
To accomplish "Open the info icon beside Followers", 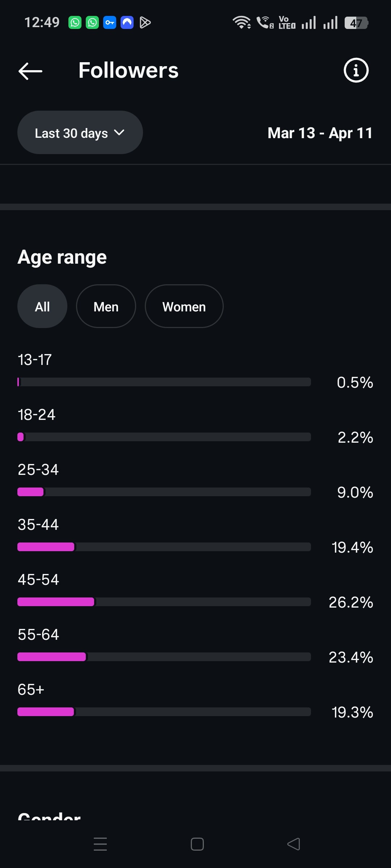I will coord(356,70).
